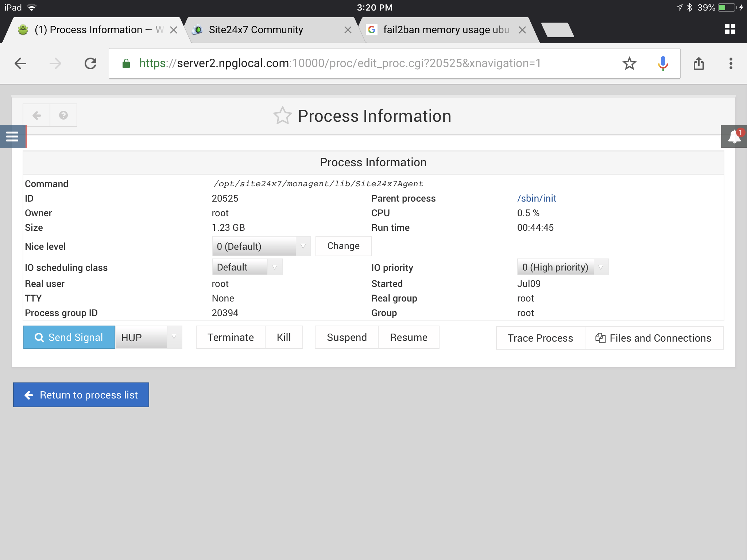Click the browser back arrow icon
The image size is (747, 560).
21,63
